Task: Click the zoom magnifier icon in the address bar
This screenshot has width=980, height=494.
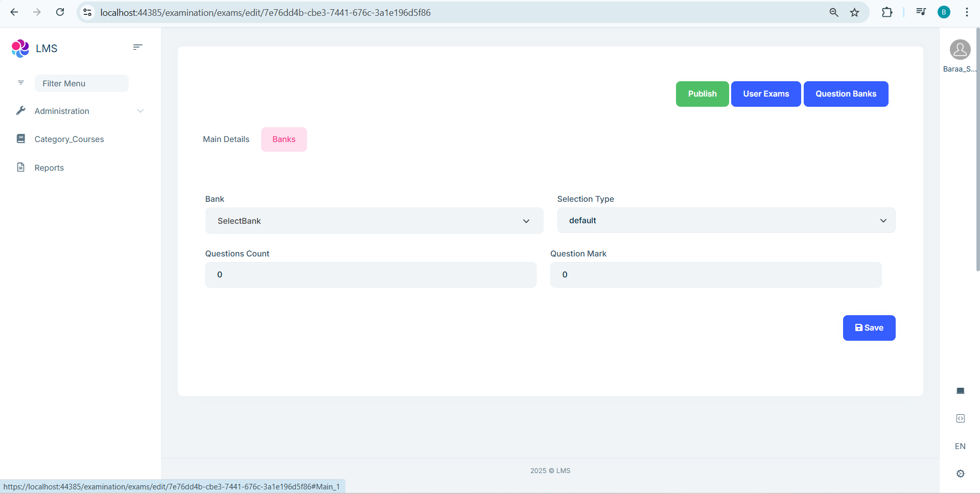Action: click(834, 12)
